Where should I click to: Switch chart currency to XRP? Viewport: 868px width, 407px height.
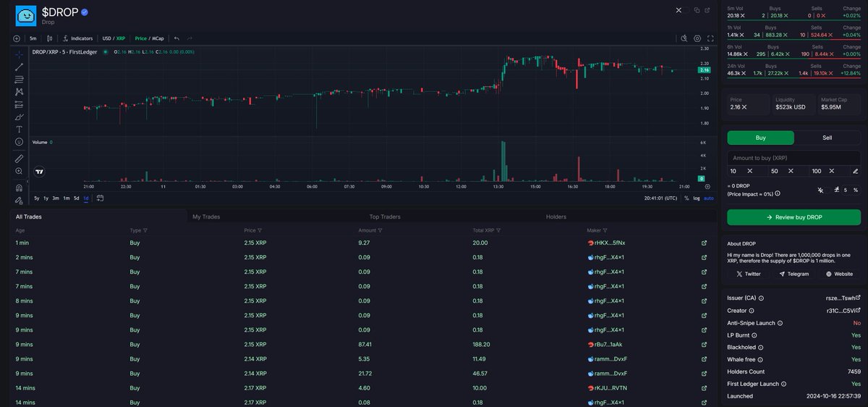121,38
